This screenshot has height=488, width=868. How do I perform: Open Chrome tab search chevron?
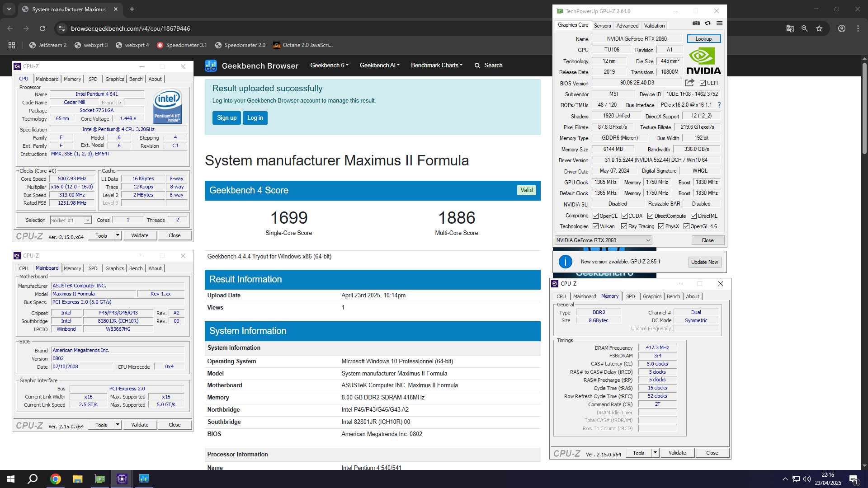click(9, 9)
